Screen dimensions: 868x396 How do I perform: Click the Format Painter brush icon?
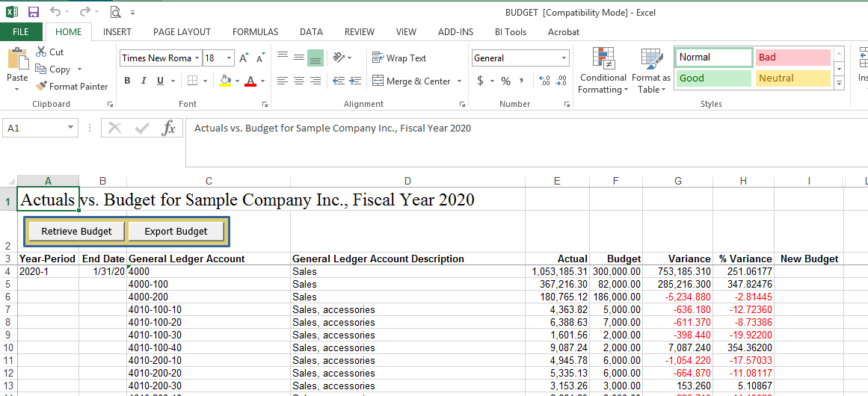pyautogui.click(x=42, y=86)
